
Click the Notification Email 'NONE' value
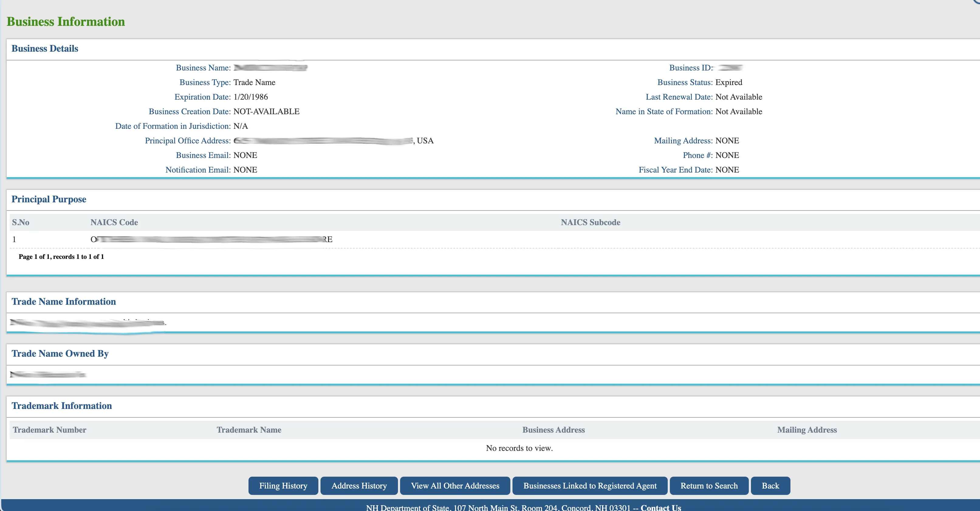pyautogui.click(x=245, y=170)
